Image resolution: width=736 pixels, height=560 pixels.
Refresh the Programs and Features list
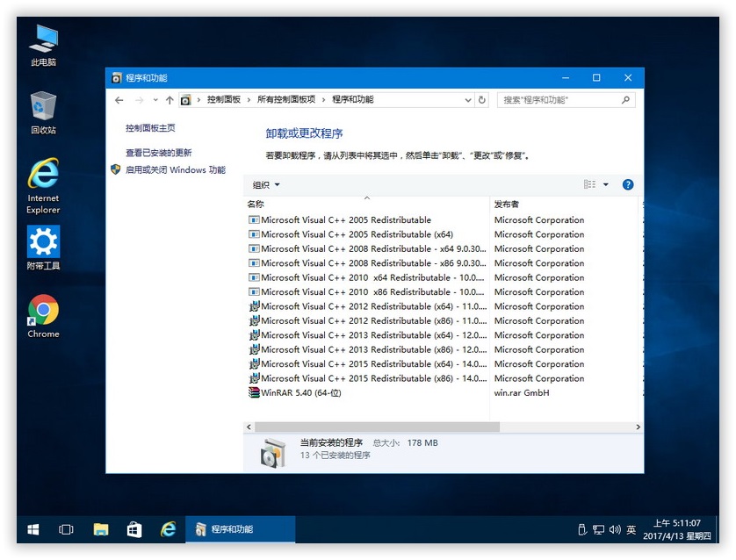point(481,100)
